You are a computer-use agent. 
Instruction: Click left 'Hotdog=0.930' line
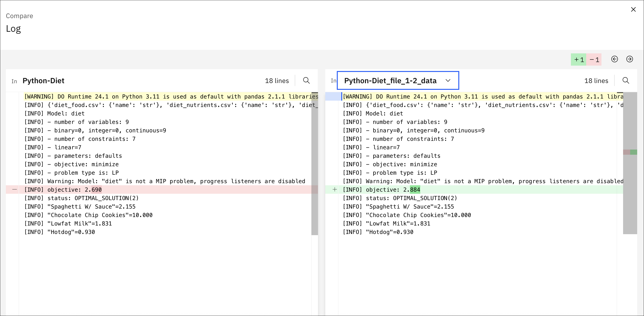(59, 232)
